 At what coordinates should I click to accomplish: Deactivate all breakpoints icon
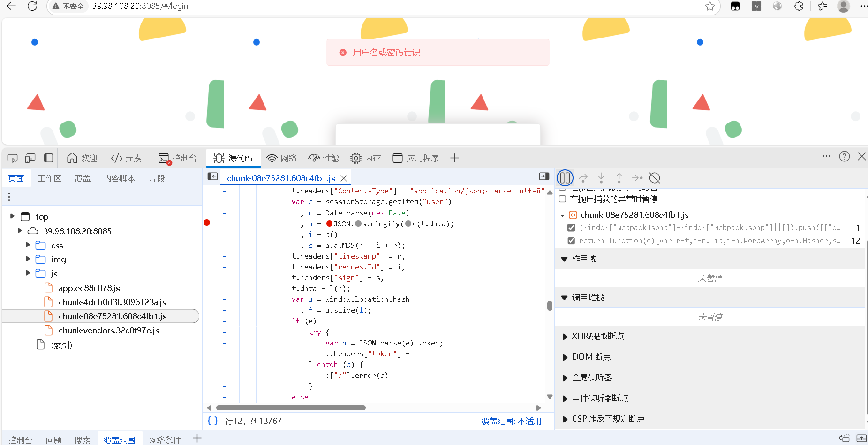(x=655, y=178)
